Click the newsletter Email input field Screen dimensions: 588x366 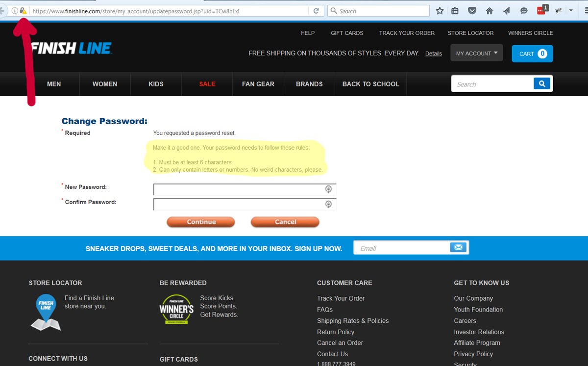pyautogui.click(x=402, y=248)
